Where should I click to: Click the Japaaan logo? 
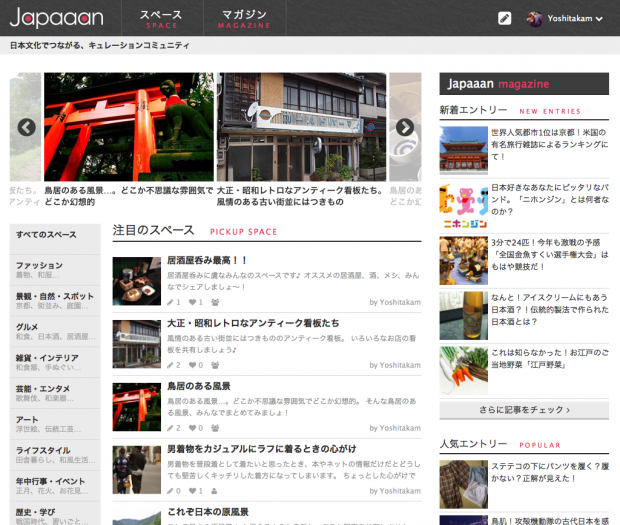tap(57, 18)
